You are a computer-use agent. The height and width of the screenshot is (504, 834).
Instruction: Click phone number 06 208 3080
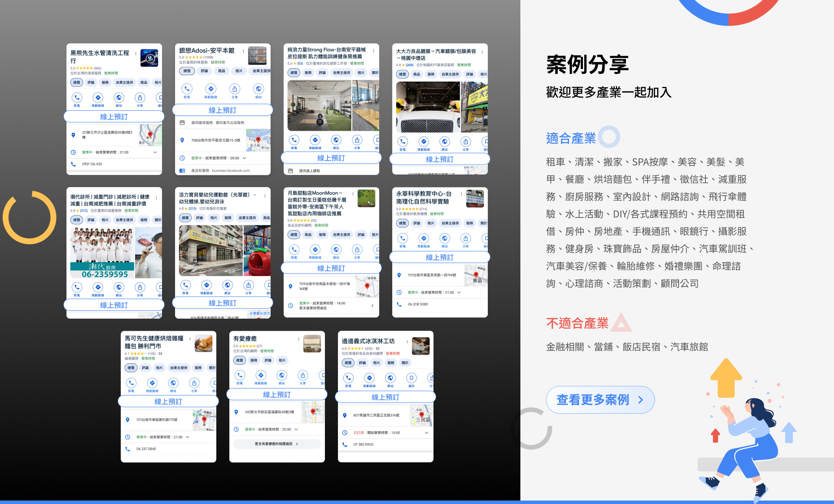(x=418, y=304)
